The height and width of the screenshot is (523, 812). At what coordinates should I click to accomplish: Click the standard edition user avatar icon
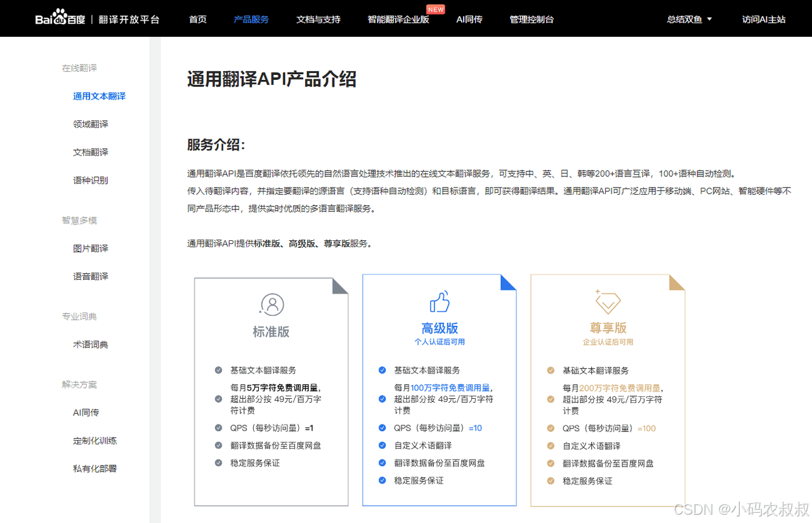(272, 304)
